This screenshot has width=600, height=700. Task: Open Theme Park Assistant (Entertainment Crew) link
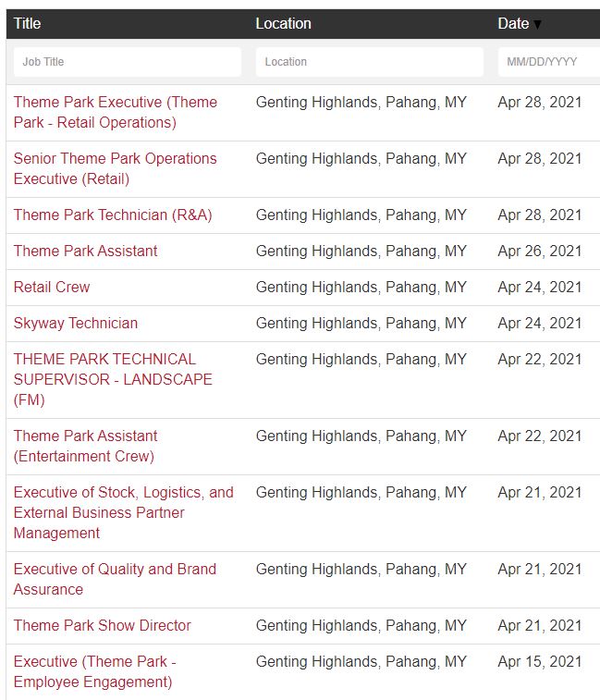click(x=85, y=446)
